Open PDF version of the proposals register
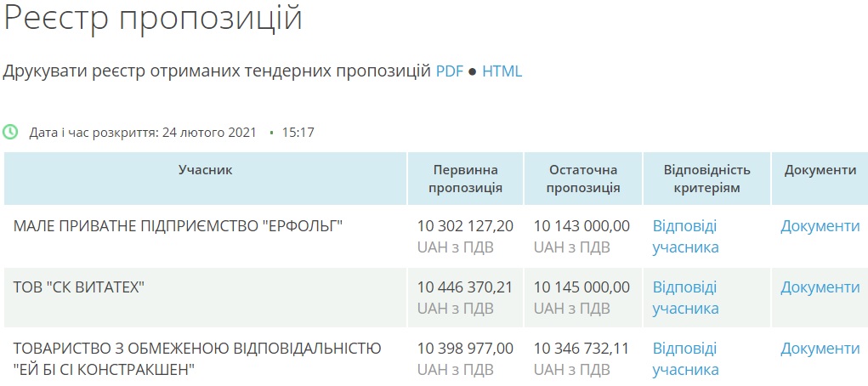868x386 pixels. tap(450, 71)
